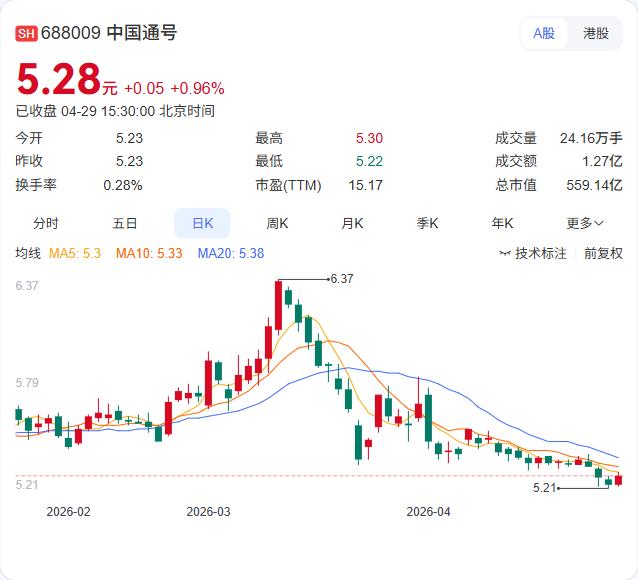The height and width of the screenshot is (580, 638).
Task: Select the 五日 chart tab
Action: click(125, 223)
